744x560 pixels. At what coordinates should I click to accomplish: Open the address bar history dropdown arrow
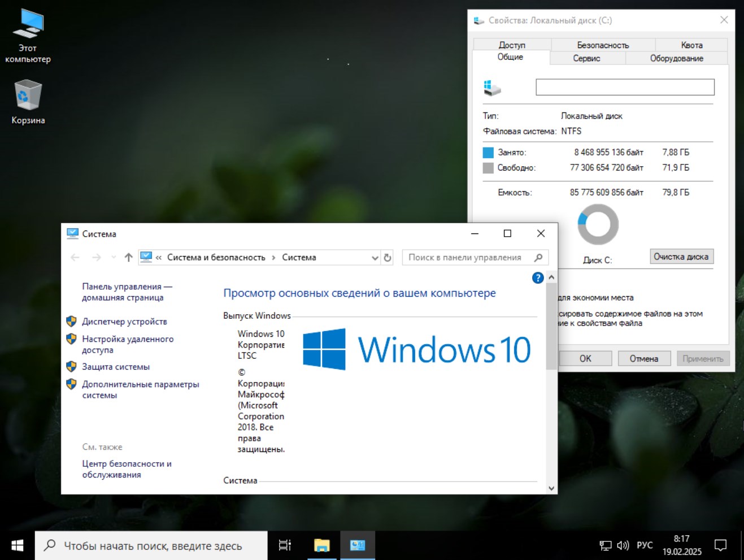click(x=375, y=257)
